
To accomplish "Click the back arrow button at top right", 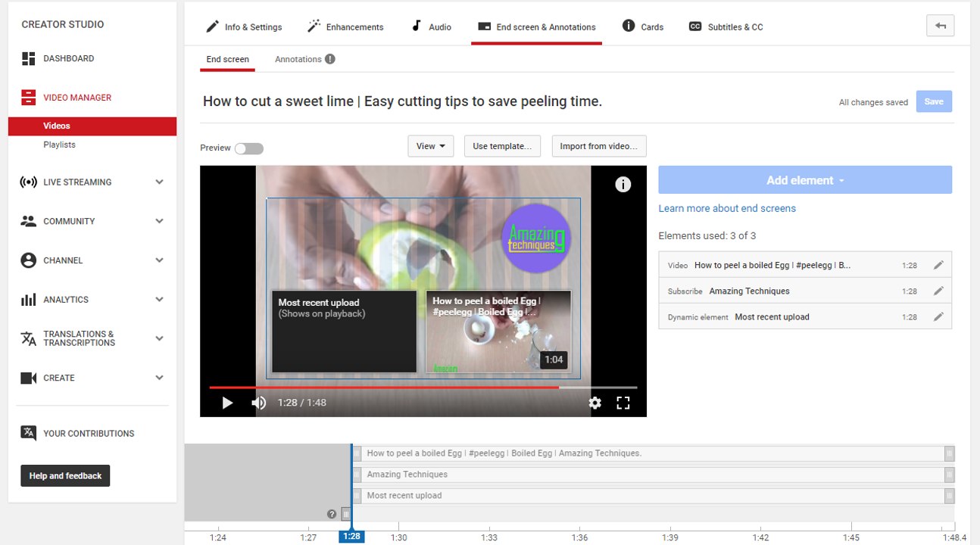I will (940, 26).
